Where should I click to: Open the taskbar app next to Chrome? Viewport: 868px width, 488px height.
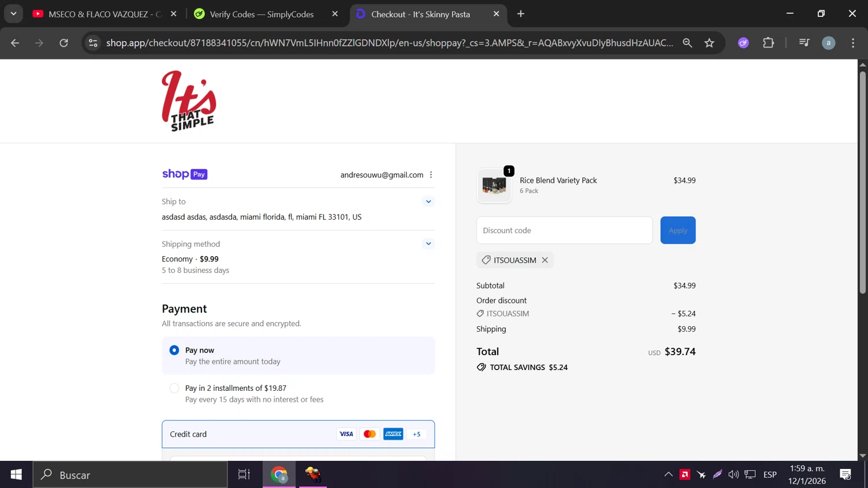click(x=313, y=475)
